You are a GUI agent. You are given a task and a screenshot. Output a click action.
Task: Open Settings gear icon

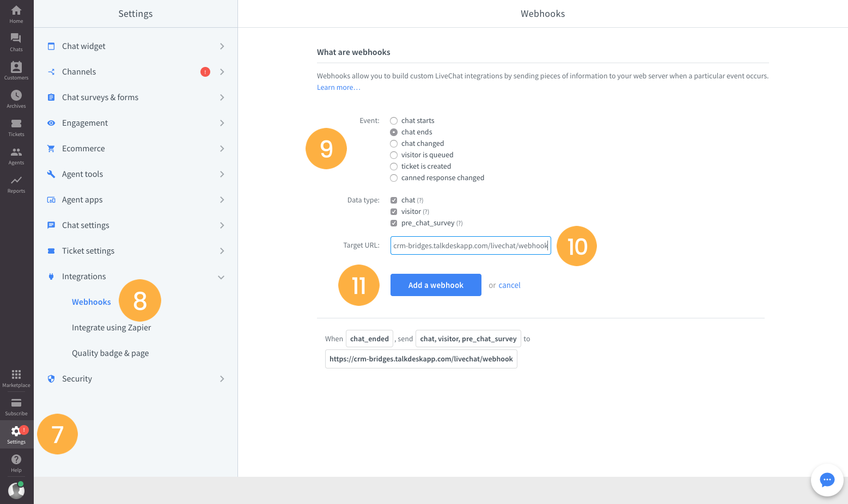pos(16,431)
